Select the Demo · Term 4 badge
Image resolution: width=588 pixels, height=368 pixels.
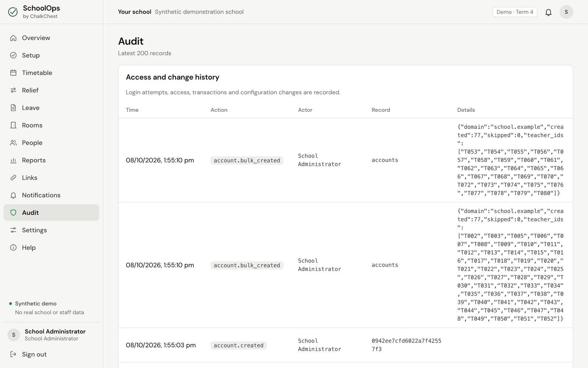515,12
